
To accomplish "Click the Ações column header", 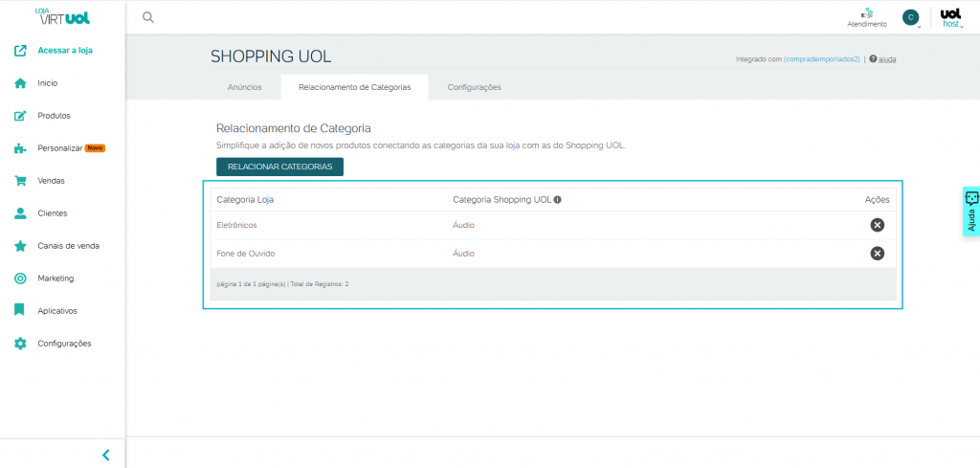I will (x=877, y=200).
